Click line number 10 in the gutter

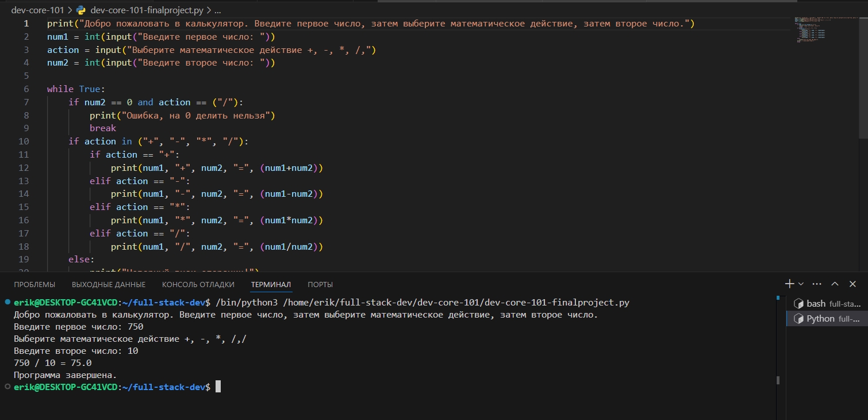[x=24, y=142]
